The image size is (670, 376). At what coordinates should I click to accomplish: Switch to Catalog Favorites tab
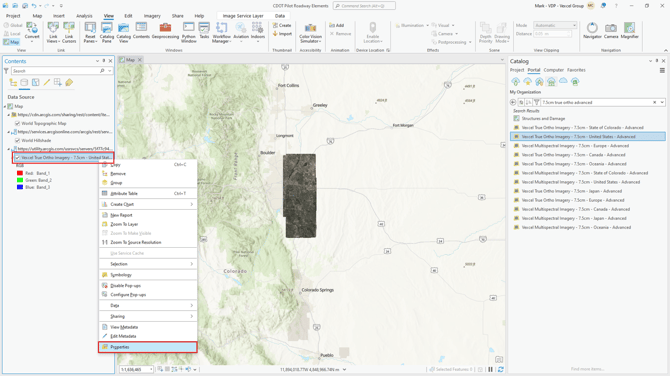pyautogui.click(x=576, y=70)
